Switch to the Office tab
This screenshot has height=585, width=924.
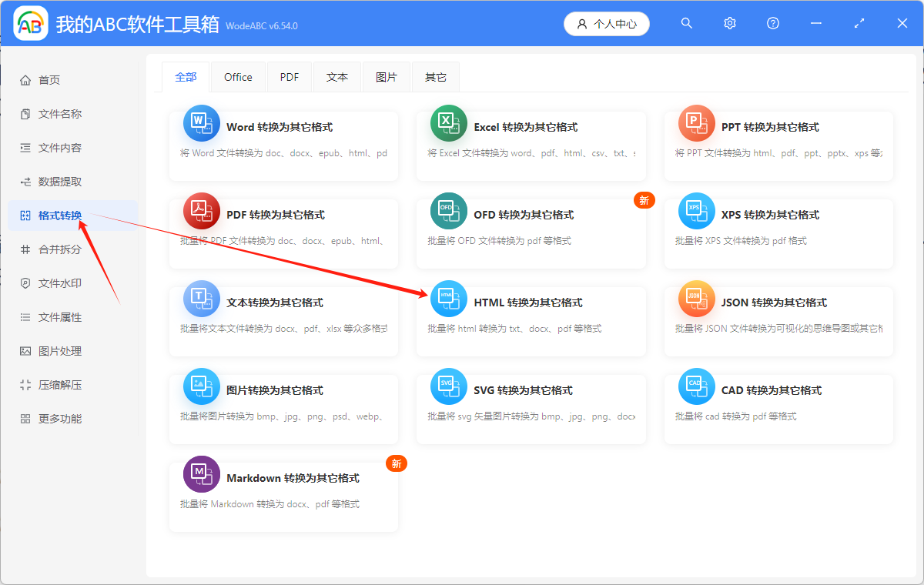point(238,76)
